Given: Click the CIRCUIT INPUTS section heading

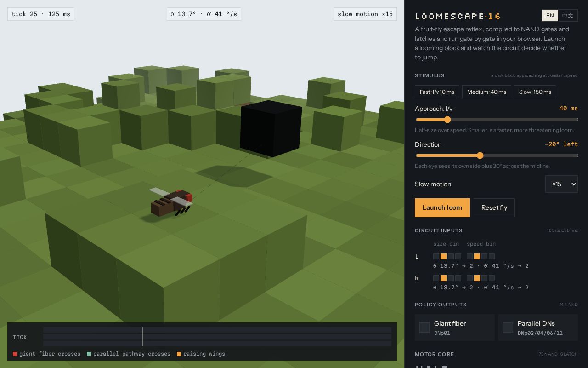Looking at the screenshot, I should coord(439,230).
